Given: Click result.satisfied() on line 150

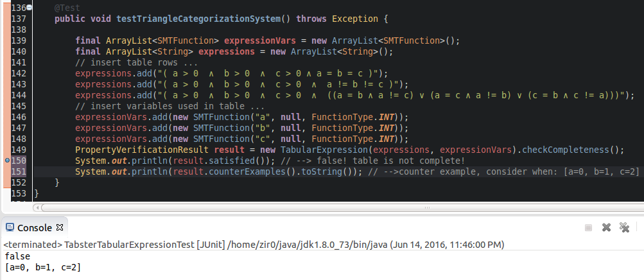Looking at the screenshot, I should pyautogui.click(x=221, y=161).
